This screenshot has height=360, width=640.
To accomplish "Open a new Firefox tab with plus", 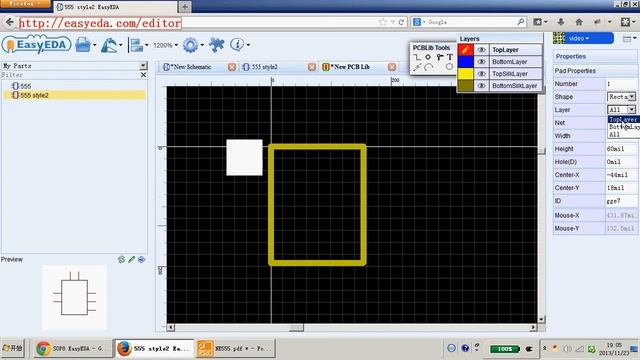I will click(184, 7).
